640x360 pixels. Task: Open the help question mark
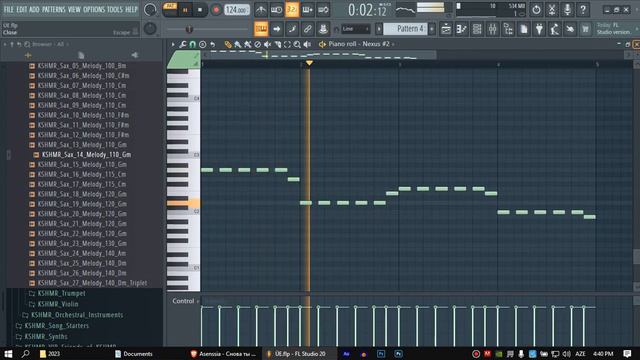(583, 9)
